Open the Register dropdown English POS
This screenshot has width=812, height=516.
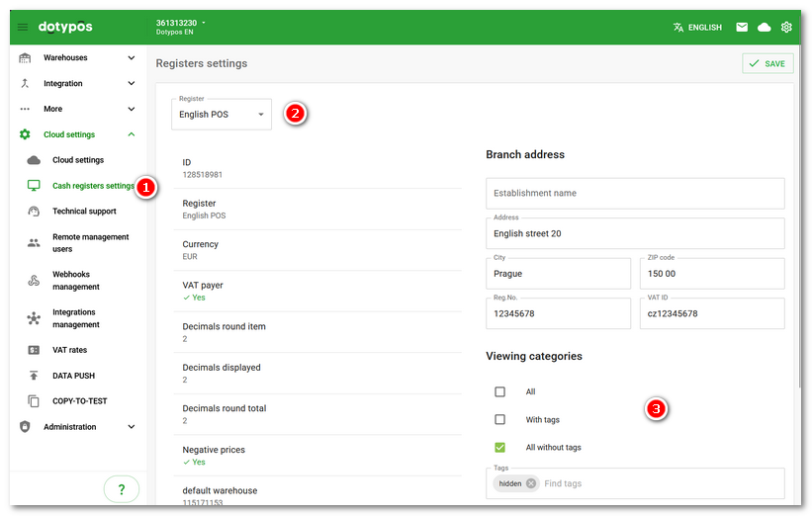222,115
